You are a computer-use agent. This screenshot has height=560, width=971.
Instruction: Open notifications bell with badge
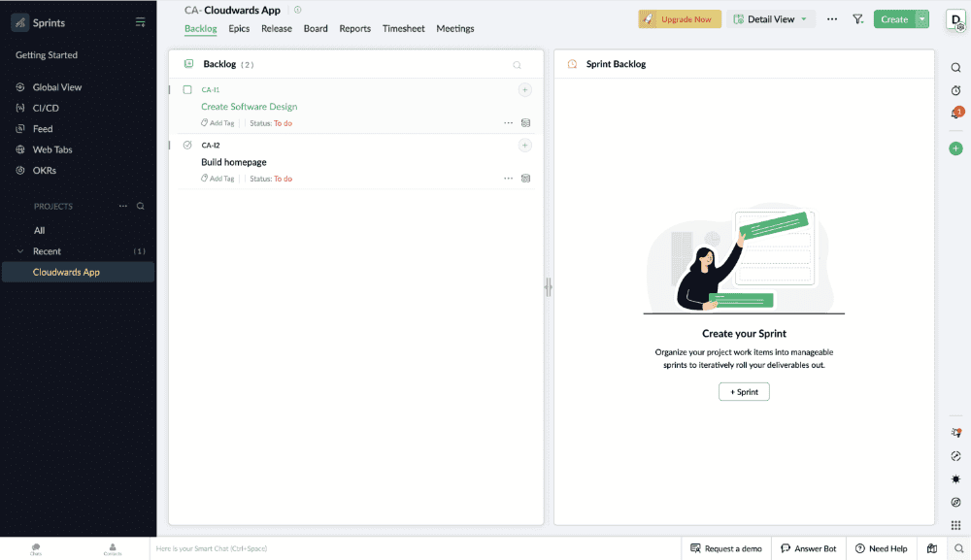click(x=956, y=114)
